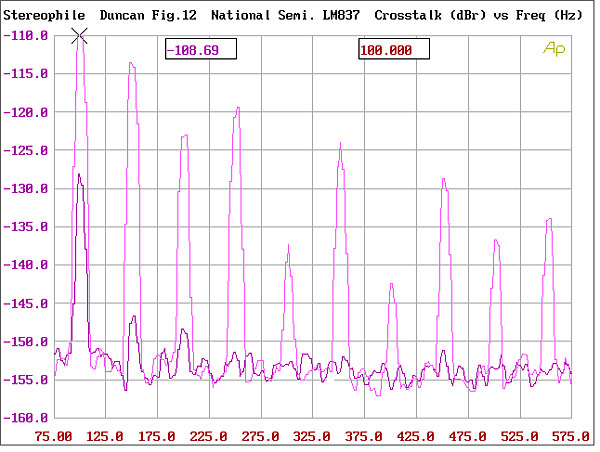Image resolution: width=600 pixels, height=452 pixels.
Task: Click the Duncan Fig.12 text in the title
Action: [148, 16]
